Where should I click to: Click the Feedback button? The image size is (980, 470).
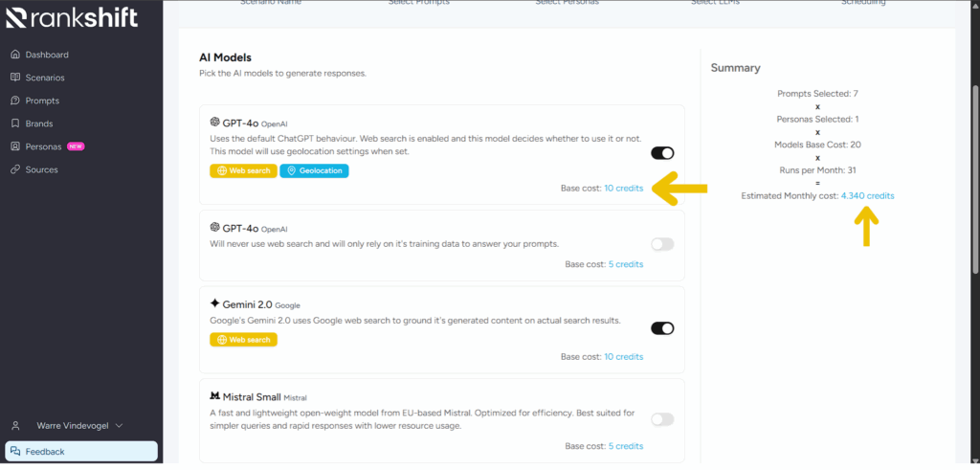[81, 451]
